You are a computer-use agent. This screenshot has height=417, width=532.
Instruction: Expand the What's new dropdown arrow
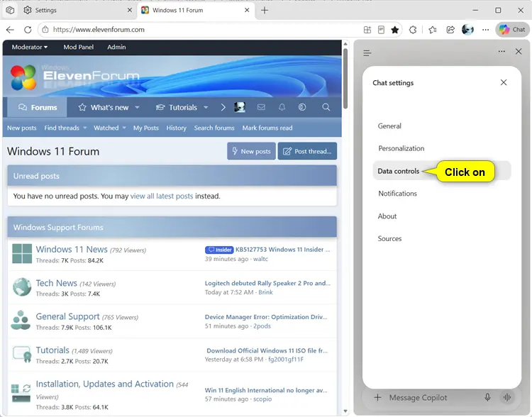tap(137, 108)
